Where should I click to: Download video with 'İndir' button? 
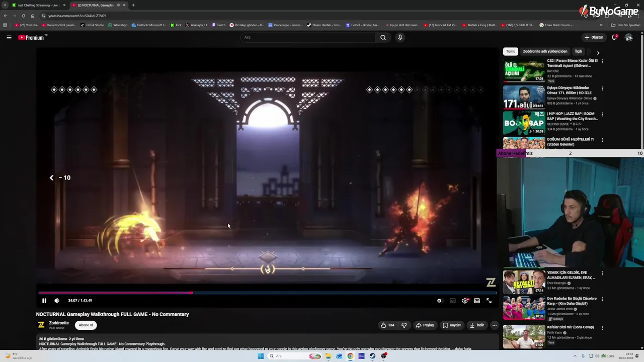click(477, 325)
